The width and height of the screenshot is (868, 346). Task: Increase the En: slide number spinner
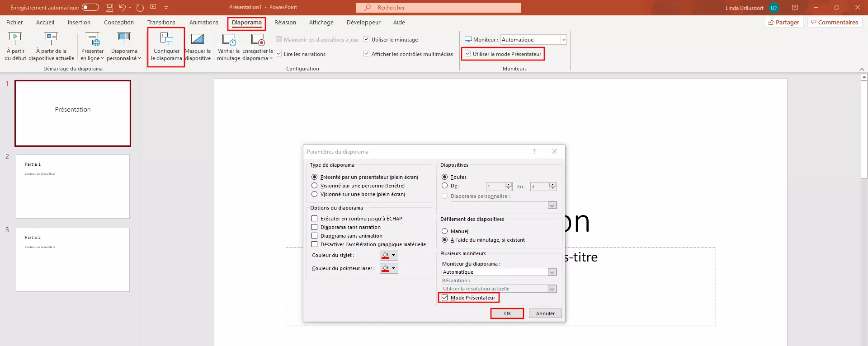click(553, 184)
